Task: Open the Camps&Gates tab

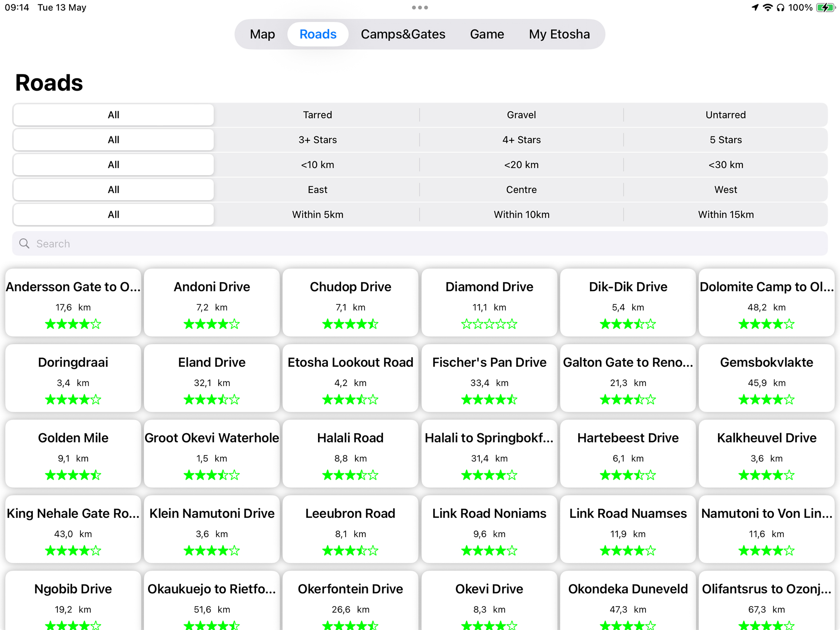Action: tap(403, 34)
